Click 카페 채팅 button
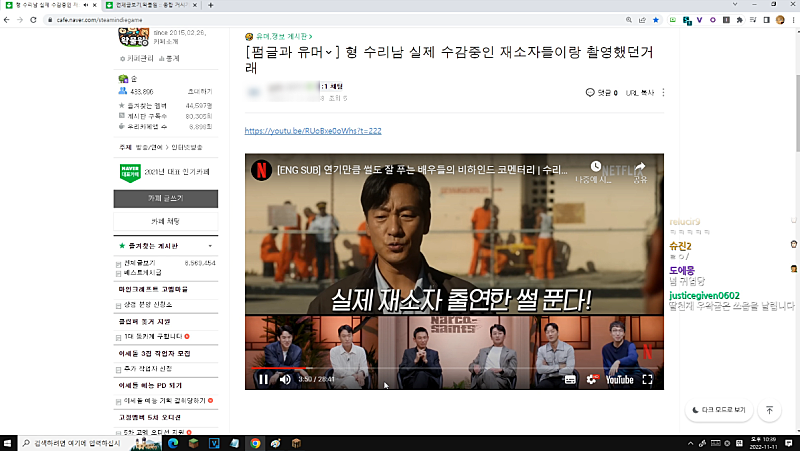800x451 pixels. [x=166, y=221]
